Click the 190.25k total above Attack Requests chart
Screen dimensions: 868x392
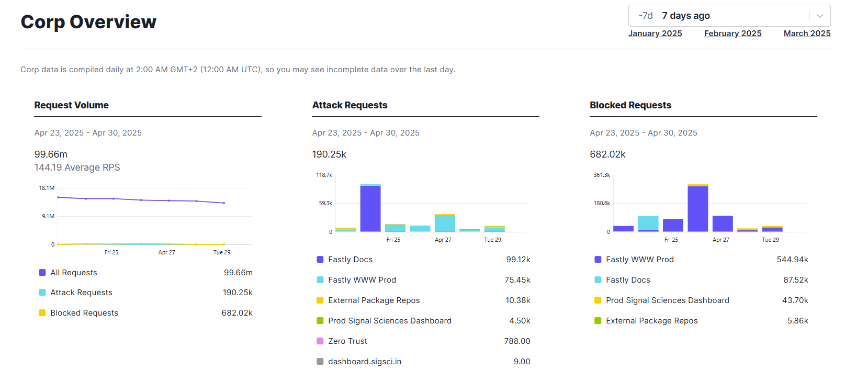click(329, 154)
